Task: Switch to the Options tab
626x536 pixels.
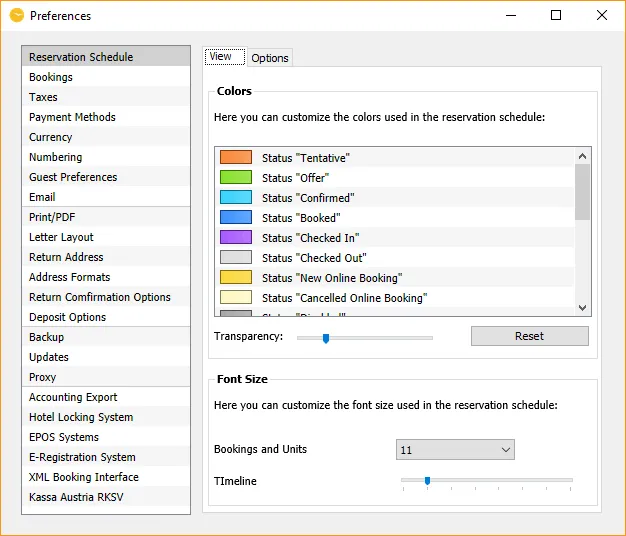Action: pos(270,58)
